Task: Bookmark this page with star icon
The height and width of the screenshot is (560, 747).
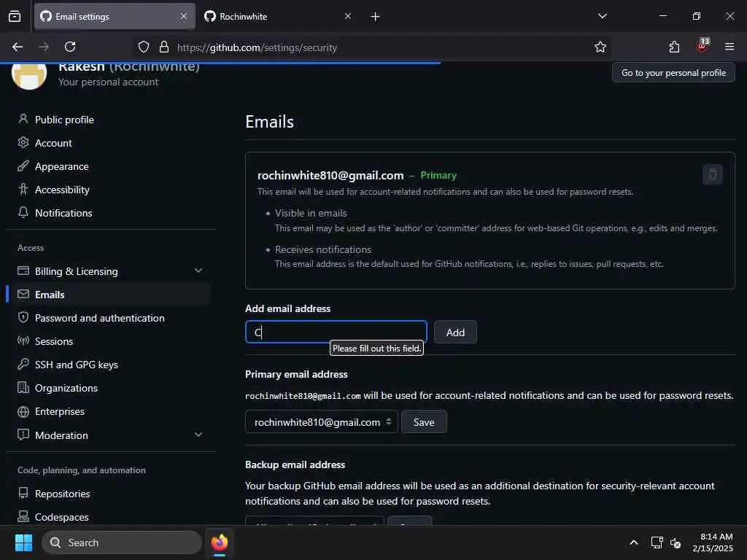Action: click(600, 47)
